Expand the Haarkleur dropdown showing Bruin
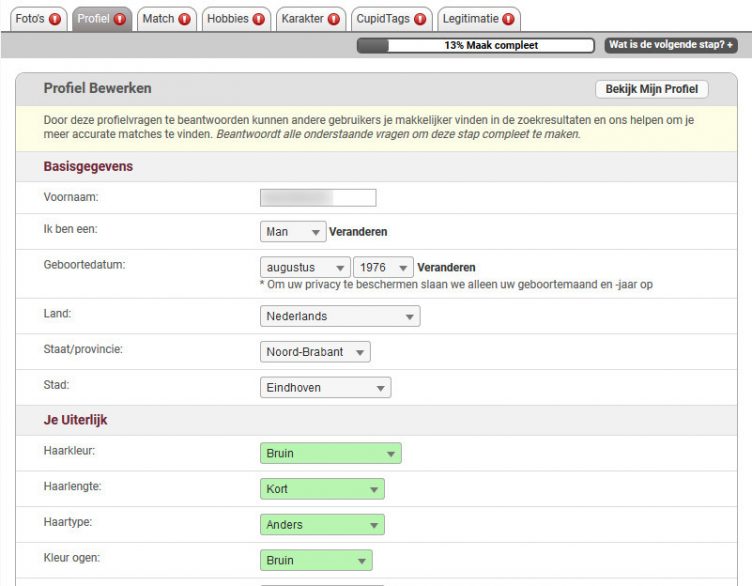 pos(330,454)
